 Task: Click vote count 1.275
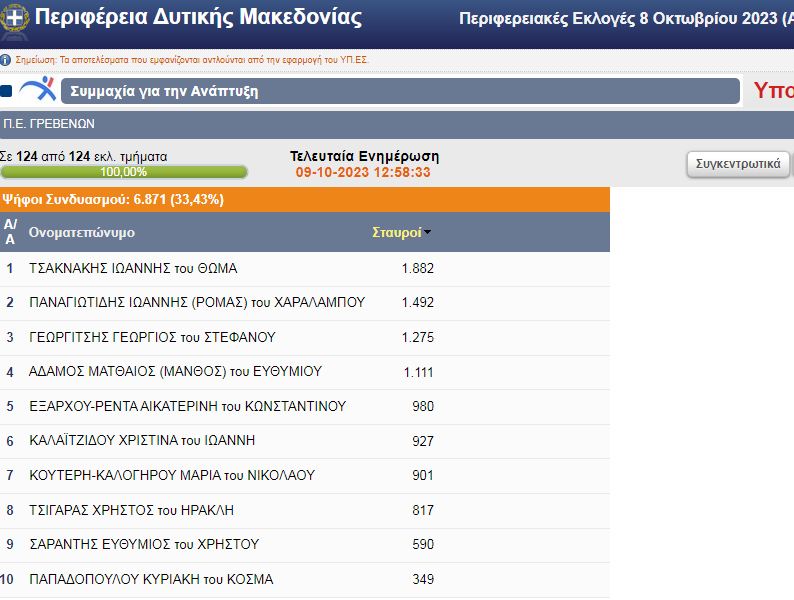click(418, 337)
